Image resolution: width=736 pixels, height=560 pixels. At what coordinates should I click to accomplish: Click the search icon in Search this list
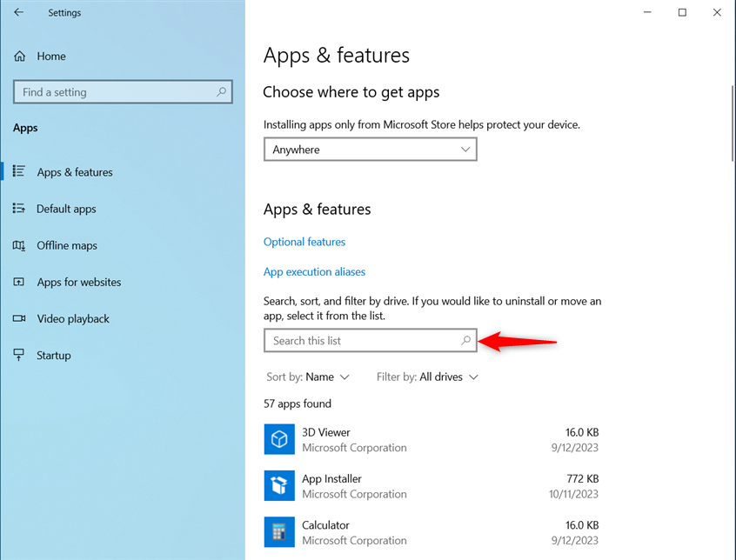(465, 340)
